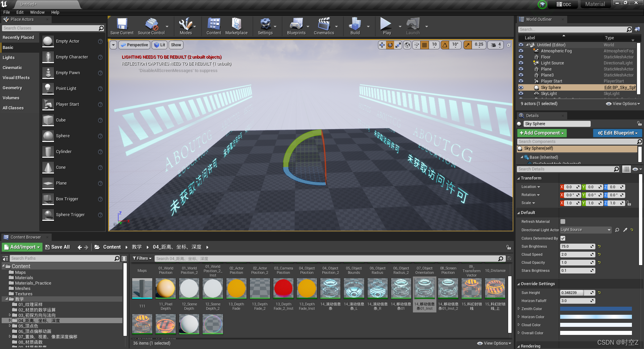Image resolution: width=644 pixels, height=349 pixels.
Task: Open the Content toolbar icon
Action: [214, 26]
